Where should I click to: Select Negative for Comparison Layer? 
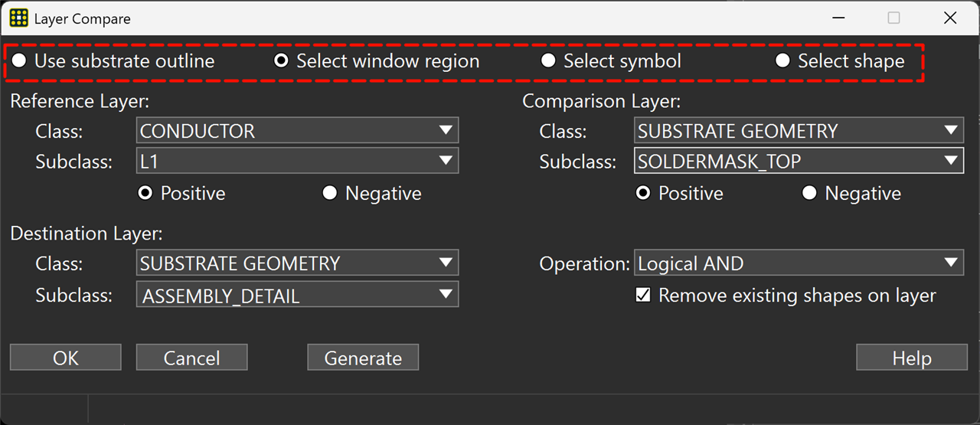[809, 194]
